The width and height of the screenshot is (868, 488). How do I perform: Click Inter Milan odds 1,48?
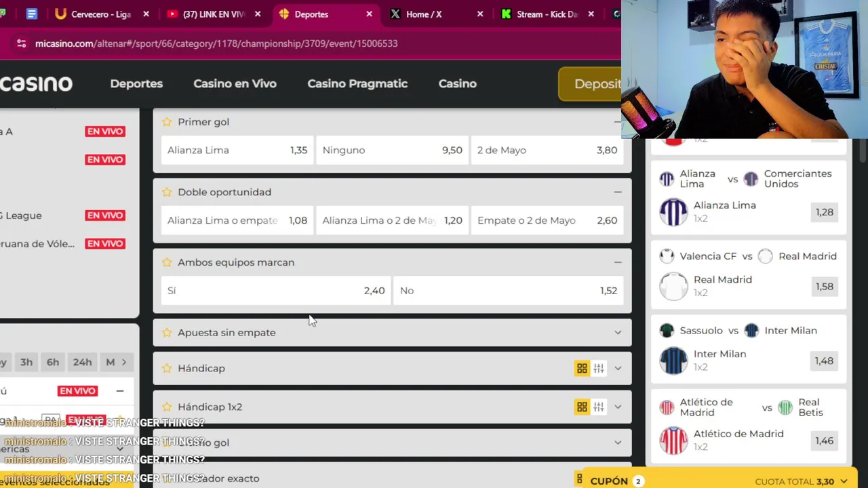(825, 361)
